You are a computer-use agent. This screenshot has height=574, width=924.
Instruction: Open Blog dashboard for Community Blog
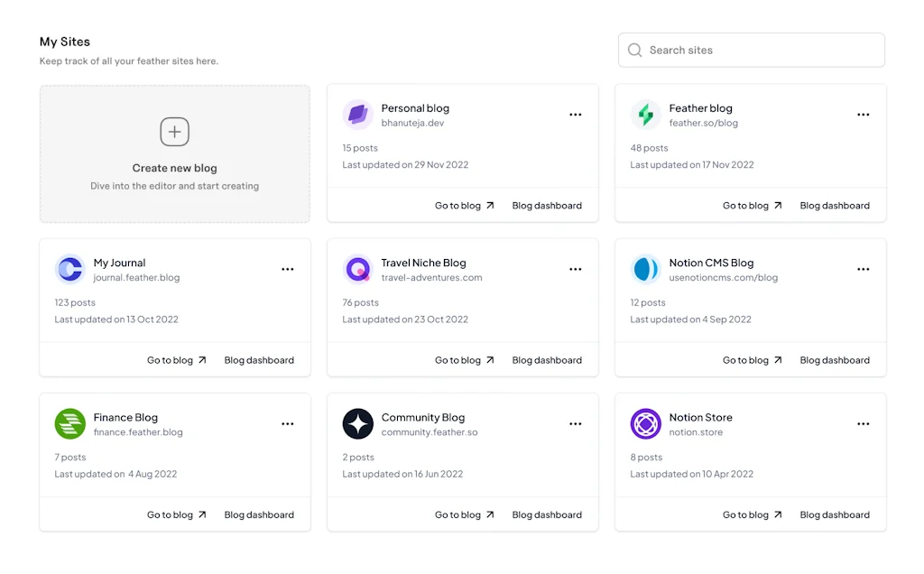[547, 515]
